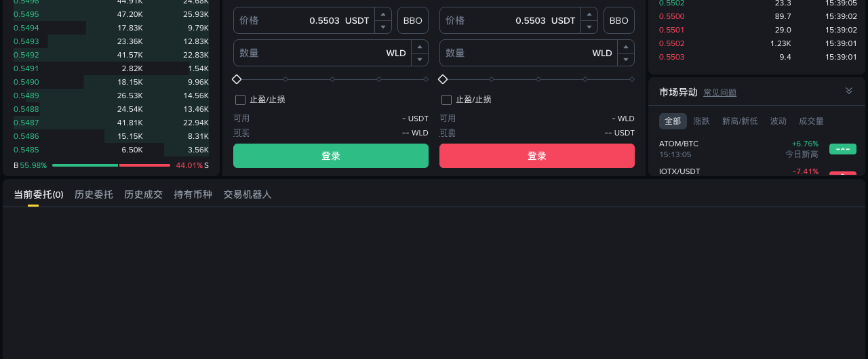The width and height of the screenshot is (868, 359).
Task: Switch to 历史成交 tab
Action: tap(143, 194)
